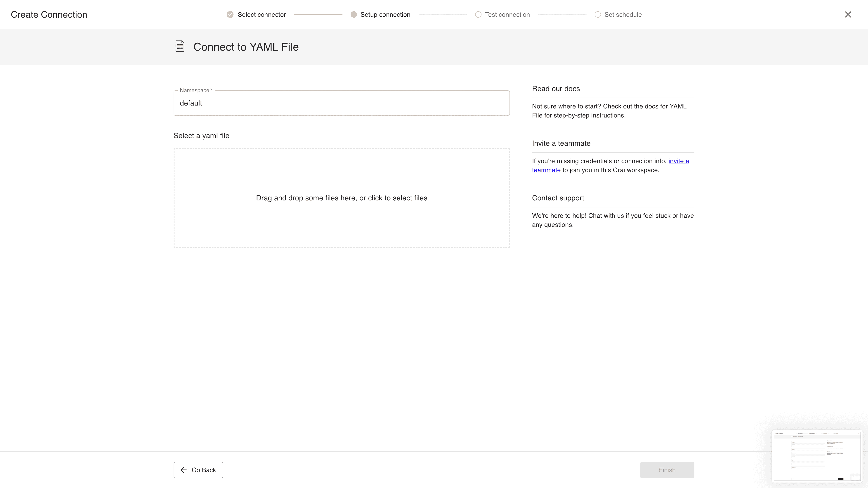868x488 pixels.
Task: Click the Setup connection step indicator
Action: coord(385,14)
